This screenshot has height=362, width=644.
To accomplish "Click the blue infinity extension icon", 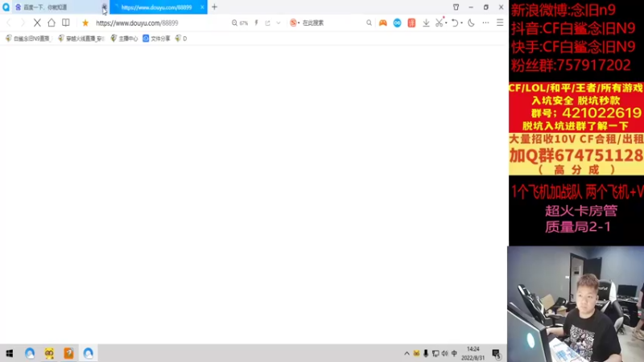I will pyautogui.click(x=397, y=23).
